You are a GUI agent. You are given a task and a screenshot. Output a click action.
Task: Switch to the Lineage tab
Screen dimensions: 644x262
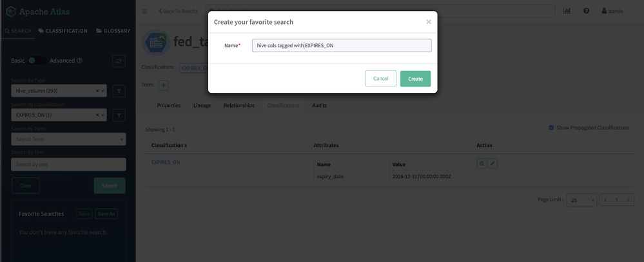pos(202,105)
